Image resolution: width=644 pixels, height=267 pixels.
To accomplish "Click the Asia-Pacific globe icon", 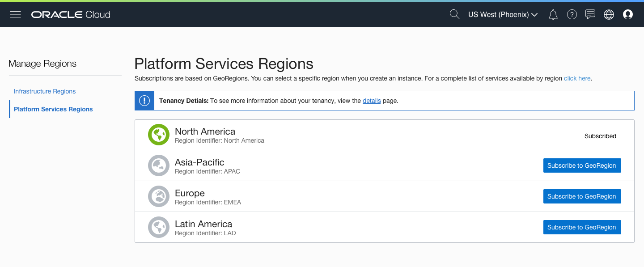I will click(x=159, y=165).
